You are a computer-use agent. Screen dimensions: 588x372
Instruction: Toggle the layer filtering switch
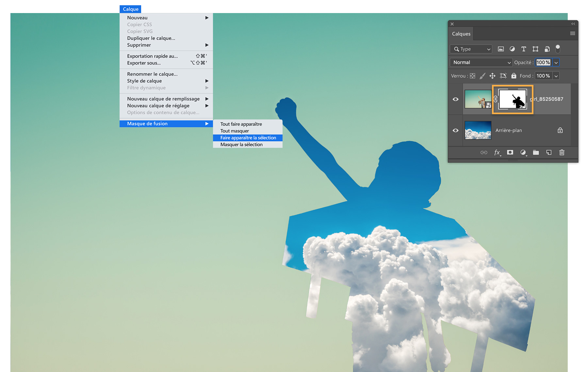coord(558,49)
